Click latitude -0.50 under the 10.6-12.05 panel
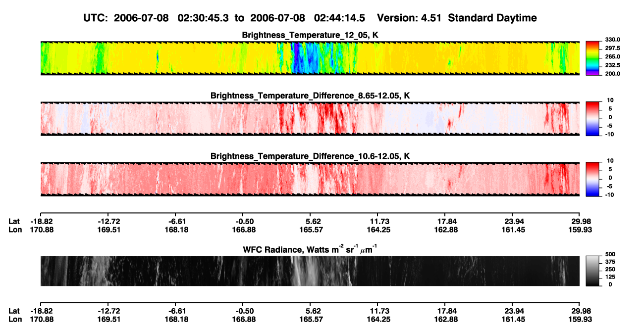Screen dimensions: 644x330 click(x=245, y=221)
